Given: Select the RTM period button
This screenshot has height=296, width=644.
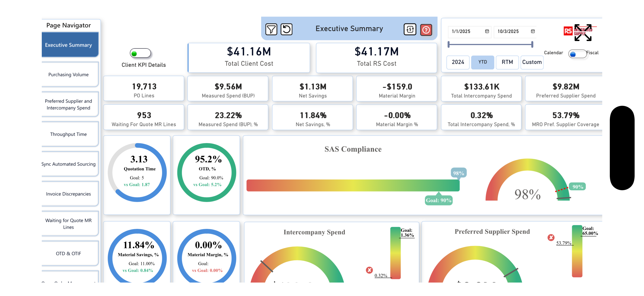Looking at the screenshot, I should (x=507, y=62).
